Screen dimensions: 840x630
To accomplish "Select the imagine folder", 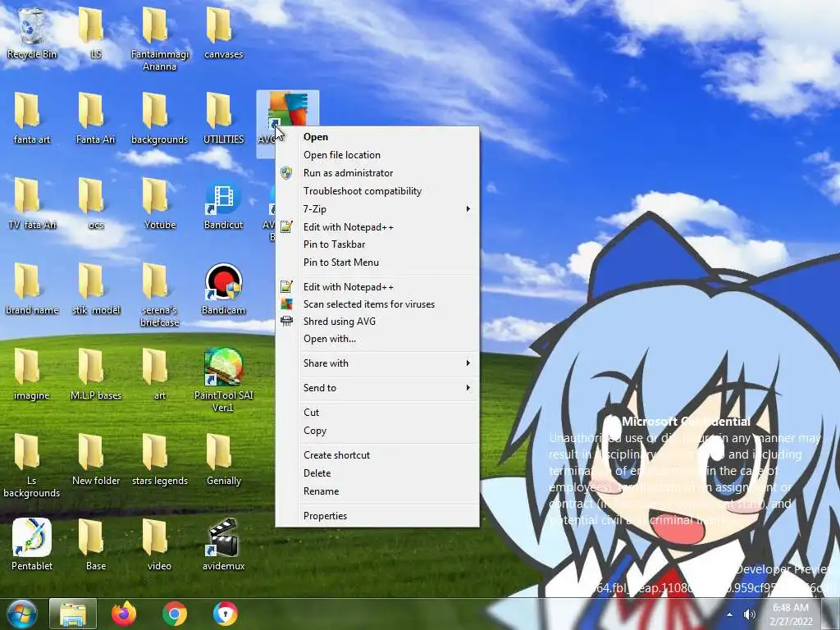I will [32, 374].
